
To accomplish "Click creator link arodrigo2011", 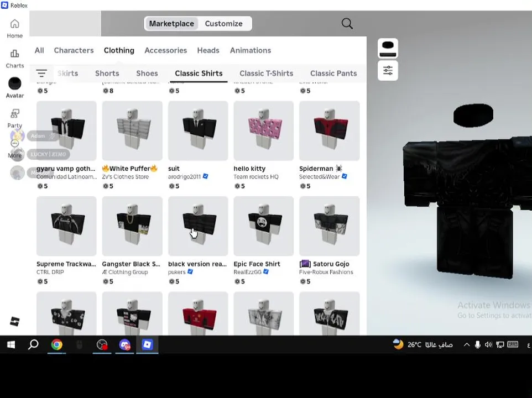I will tap(184, 177).
